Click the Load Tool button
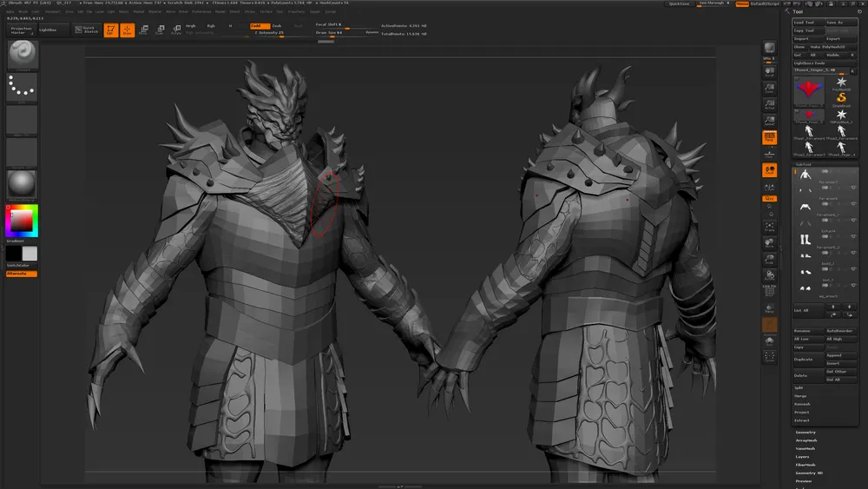 point(806,23)
